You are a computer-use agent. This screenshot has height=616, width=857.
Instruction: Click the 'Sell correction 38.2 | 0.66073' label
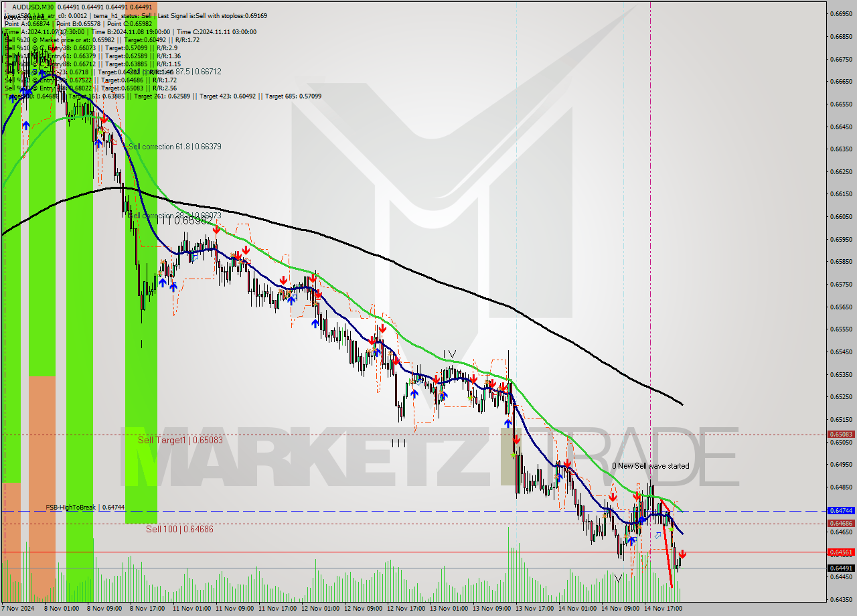pyautogui.click(x=175, y=216)
